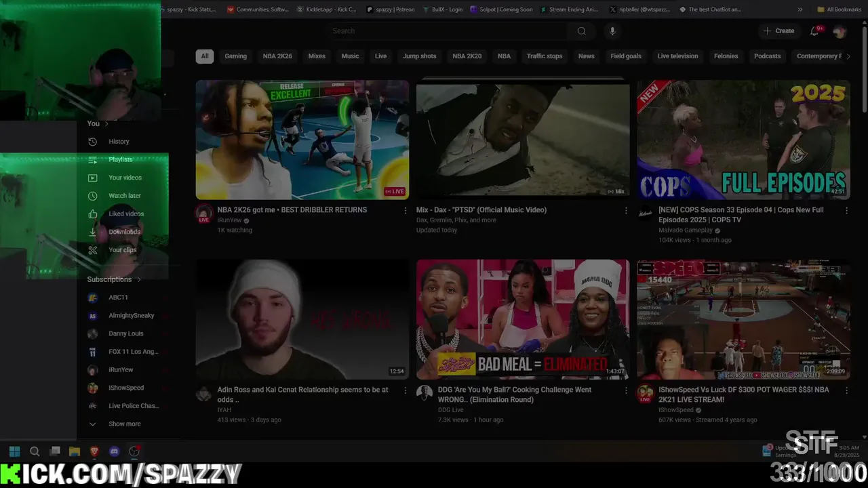Select the NBA 2K26 filter chip

277,56
